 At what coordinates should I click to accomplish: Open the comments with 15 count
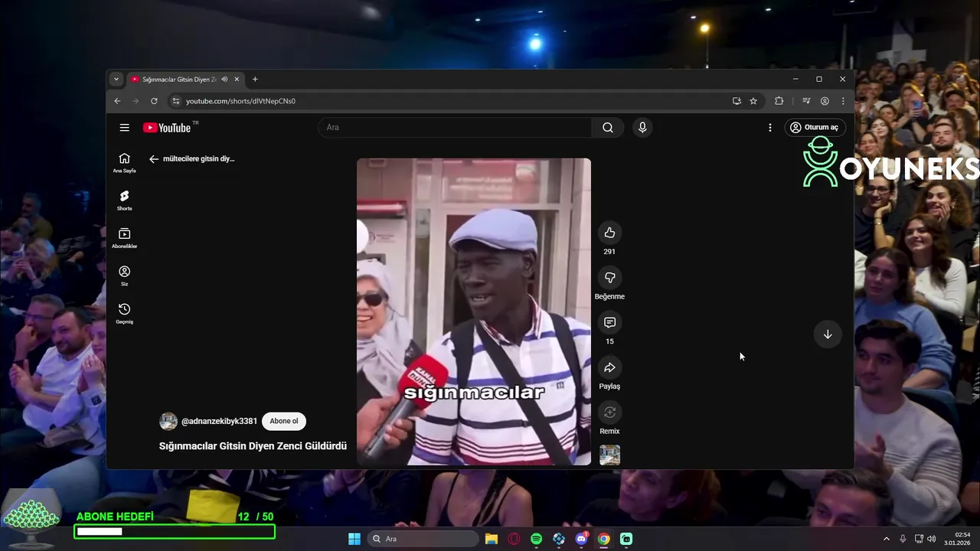coord(609,323)
